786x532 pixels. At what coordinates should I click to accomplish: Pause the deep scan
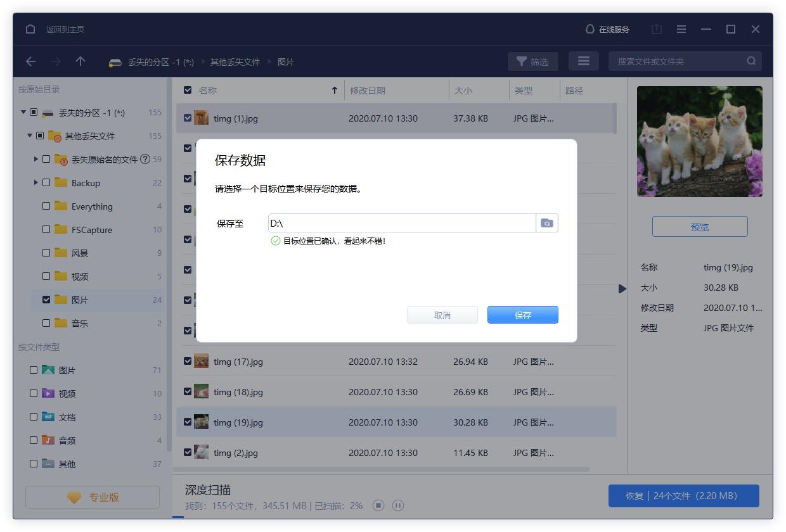pos(397,505)
